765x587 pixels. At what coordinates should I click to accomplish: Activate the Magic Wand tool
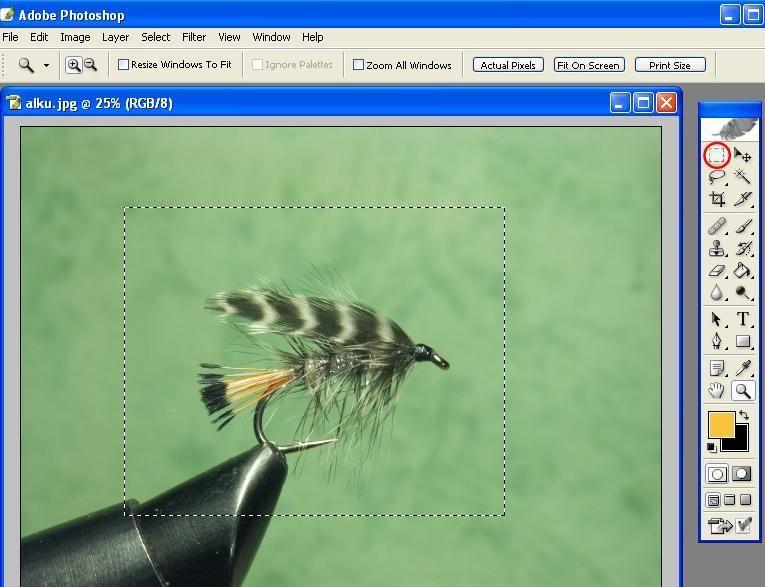[742, 177]
